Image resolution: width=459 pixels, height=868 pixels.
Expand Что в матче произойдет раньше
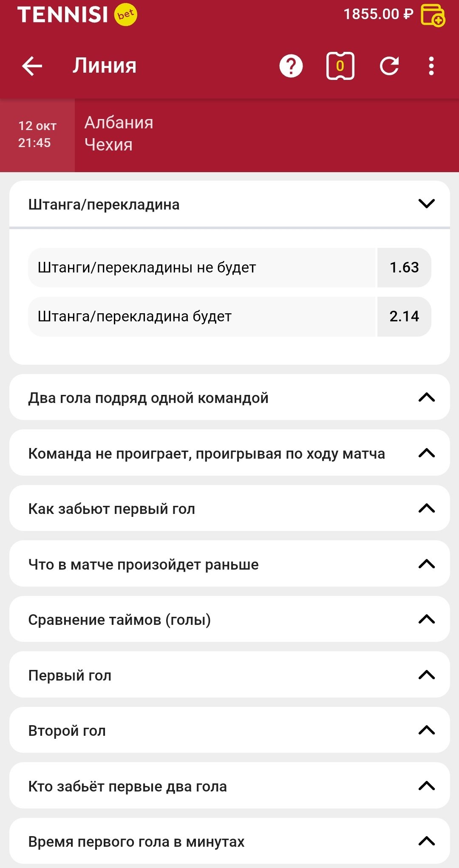point(426,564)
